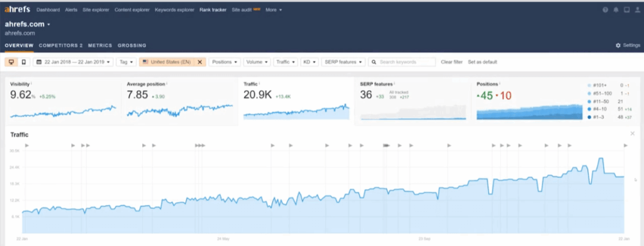Click the Ahrefs logo
The image size is (644, 246).
pos(17,9)
